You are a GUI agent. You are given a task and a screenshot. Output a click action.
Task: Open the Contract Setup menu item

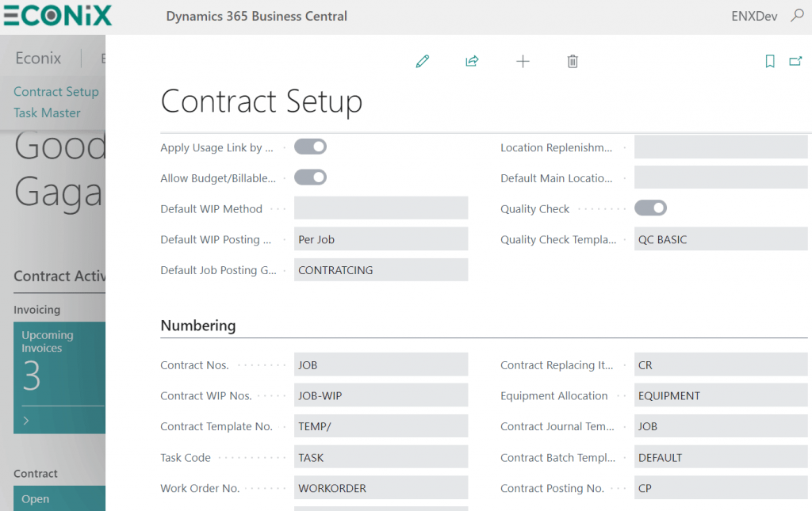[x=56, y=92]
